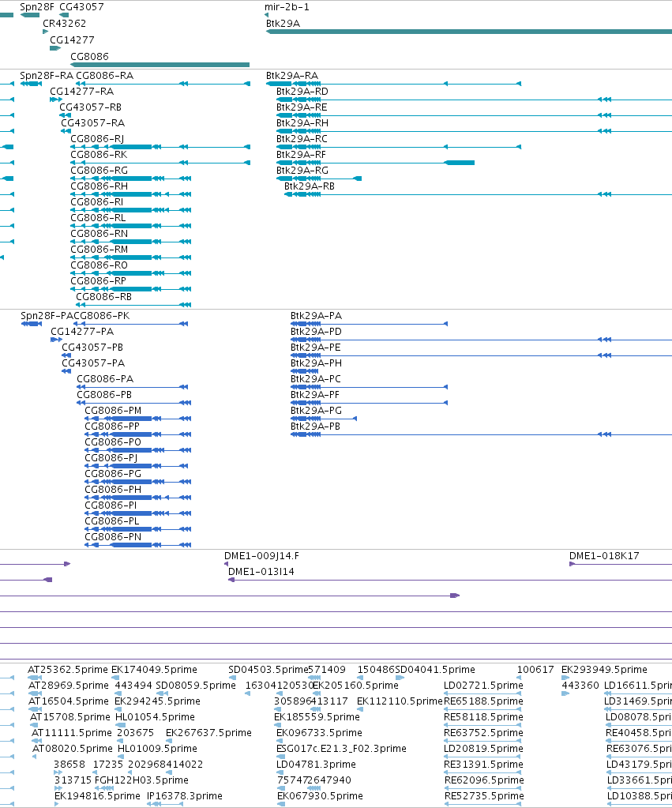The height and width of the screenshot is (808, 672).
Task: Click the CG8086-PB protein label
Action: 104,395
